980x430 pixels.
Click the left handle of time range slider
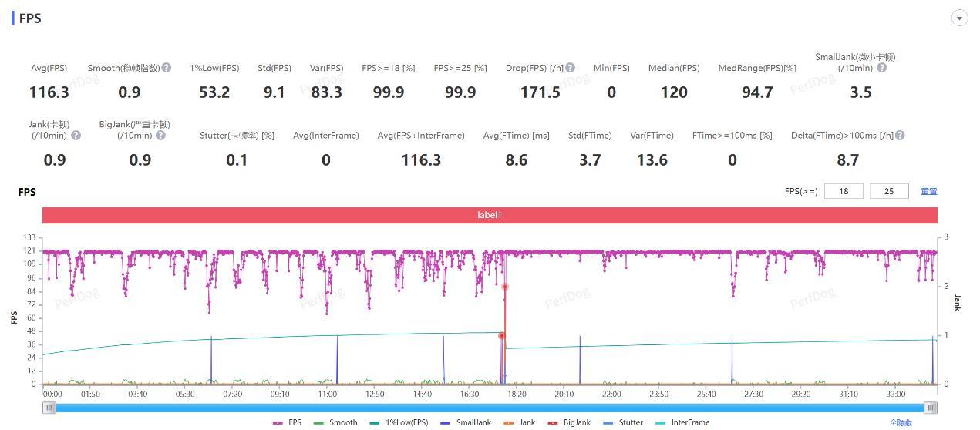click(49, 408)
